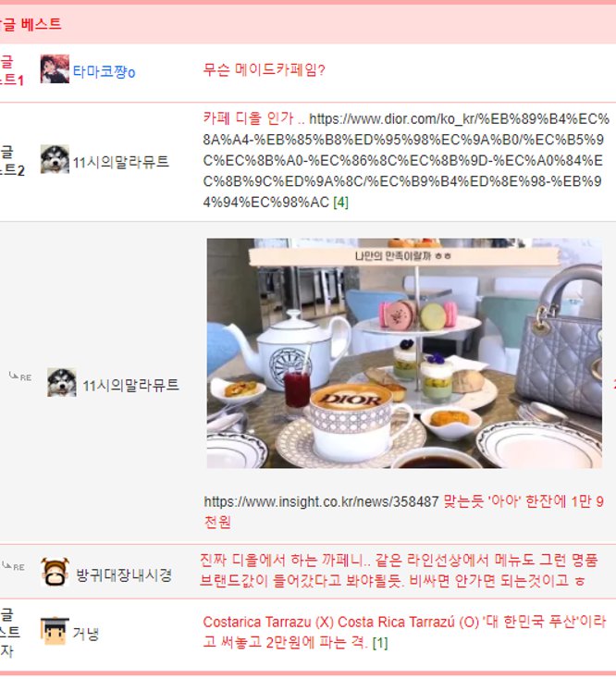Click the RE reply arrow beside 11시의말라뮤트
Viewport: 616px width, 679px height.
20,377
